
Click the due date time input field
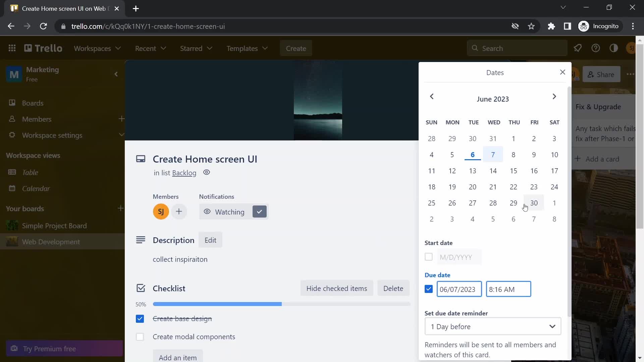[508, 289]
